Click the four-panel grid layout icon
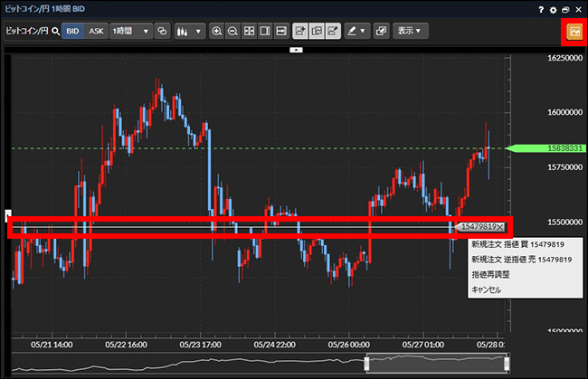588x379 pixels. coord(249,31)
